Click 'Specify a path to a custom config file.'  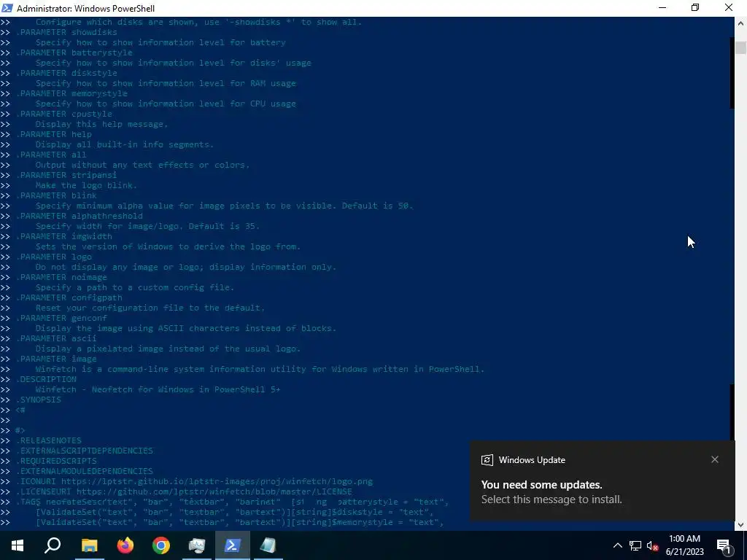[x=135, y=287]
